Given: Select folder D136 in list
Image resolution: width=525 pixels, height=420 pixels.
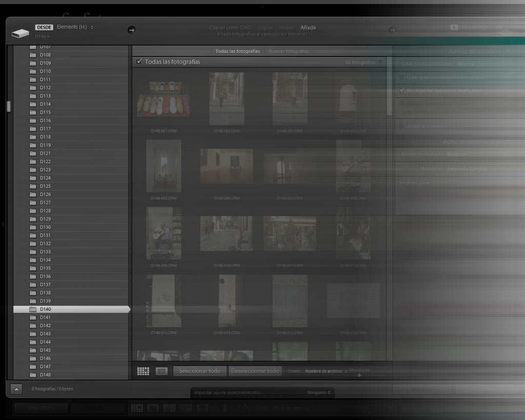Looking at the screenshot, I should [x=71, y=276].
